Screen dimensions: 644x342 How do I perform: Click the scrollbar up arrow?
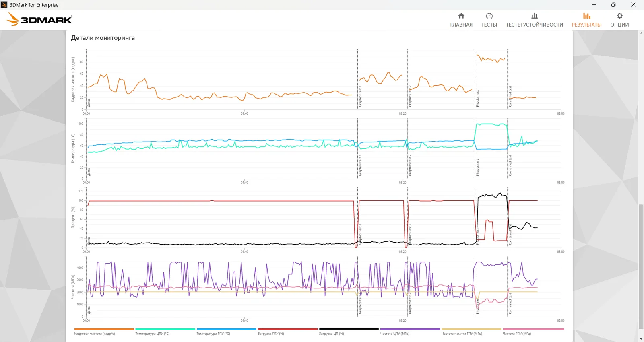pyautogui.click(x=641, y=33)
